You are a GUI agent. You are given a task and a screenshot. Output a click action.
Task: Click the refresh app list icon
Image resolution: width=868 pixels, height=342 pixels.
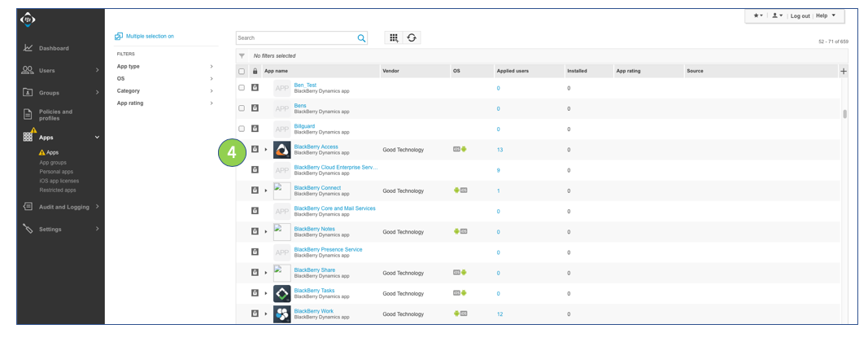412,38
